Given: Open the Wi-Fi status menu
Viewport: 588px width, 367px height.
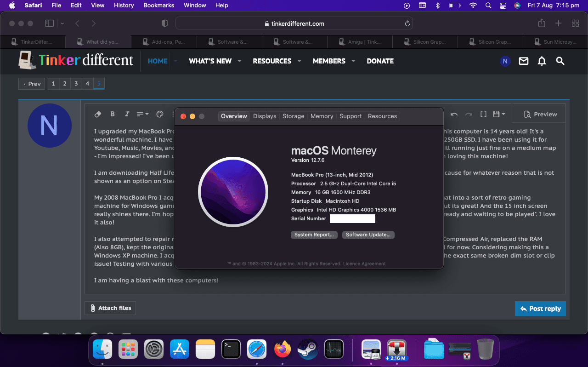Looking at the screenshot, I should click(473, 6).
